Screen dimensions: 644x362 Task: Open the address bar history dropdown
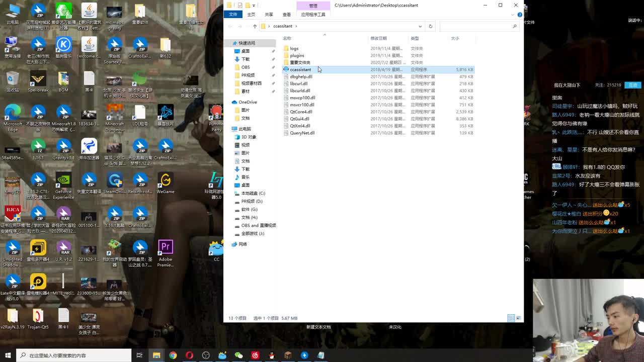[x=421, y=26]
